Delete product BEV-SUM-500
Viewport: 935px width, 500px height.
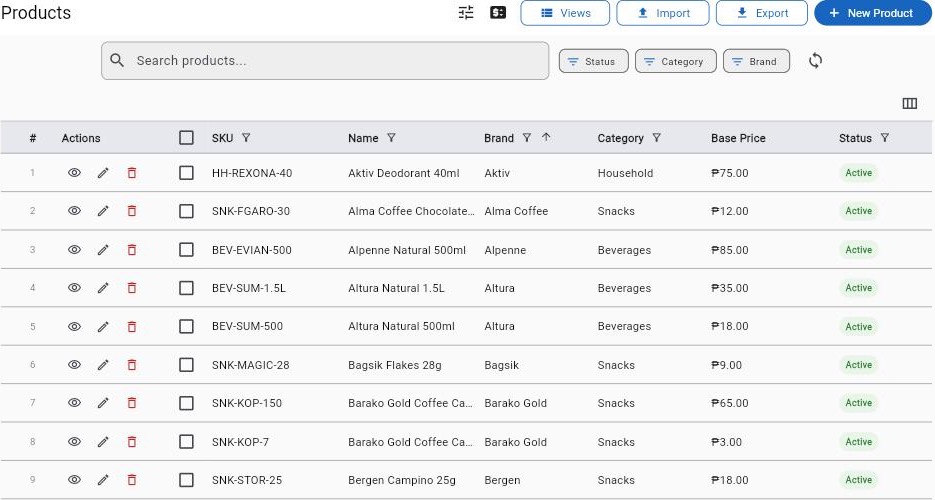point(132,327)
